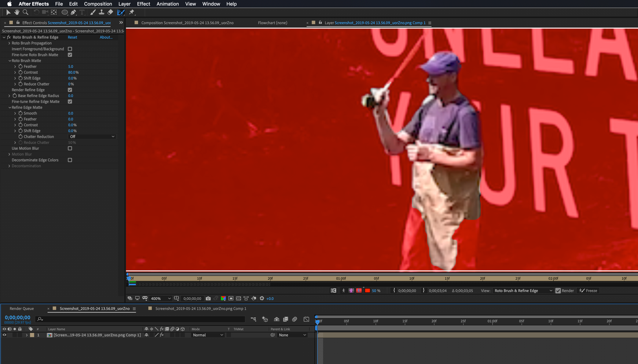Image resolution: width=638 pixels, height=364 pixels.
Task: Toggle alpha view button in layer panel
Action: pos(343,291)
